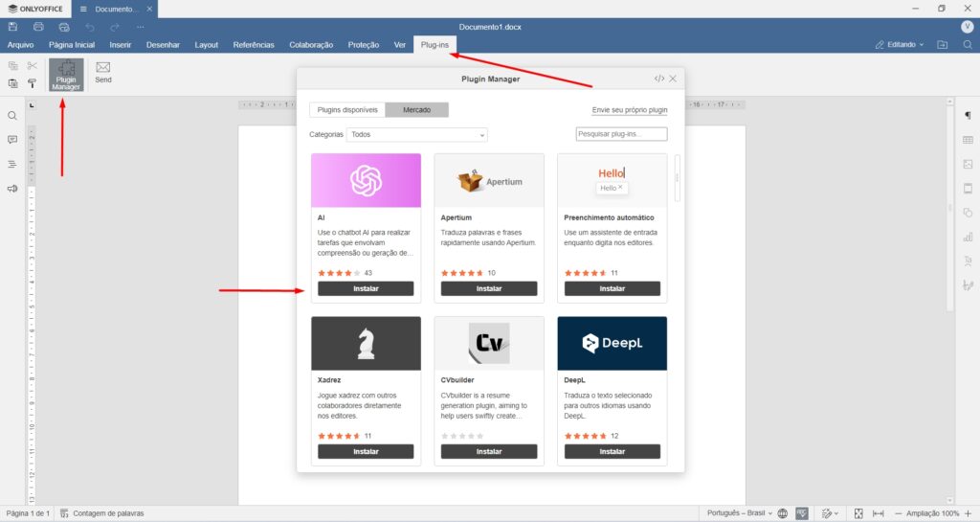Open Image settings in right sidebar
Screen dimensions: 980x522
(968, 165)
